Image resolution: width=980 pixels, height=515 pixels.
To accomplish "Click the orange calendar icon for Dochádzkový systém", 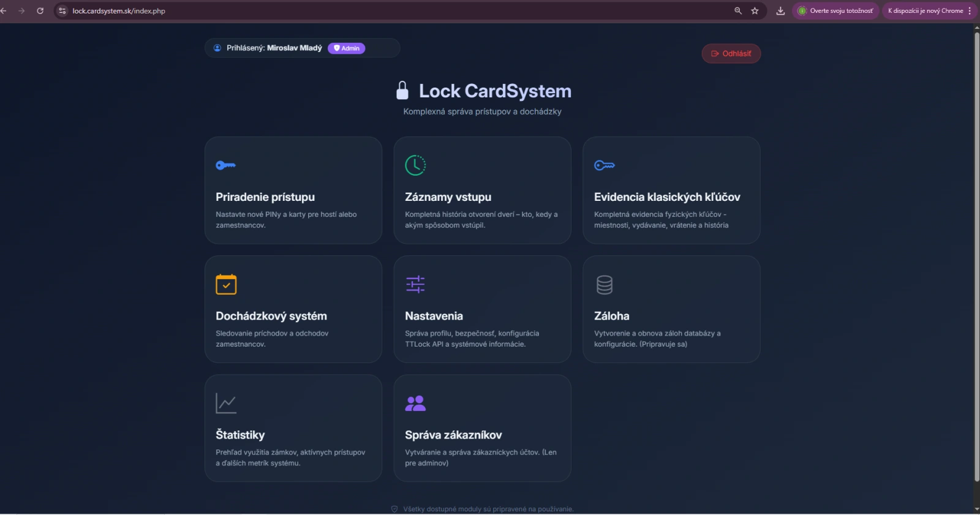I will point(226,284).
